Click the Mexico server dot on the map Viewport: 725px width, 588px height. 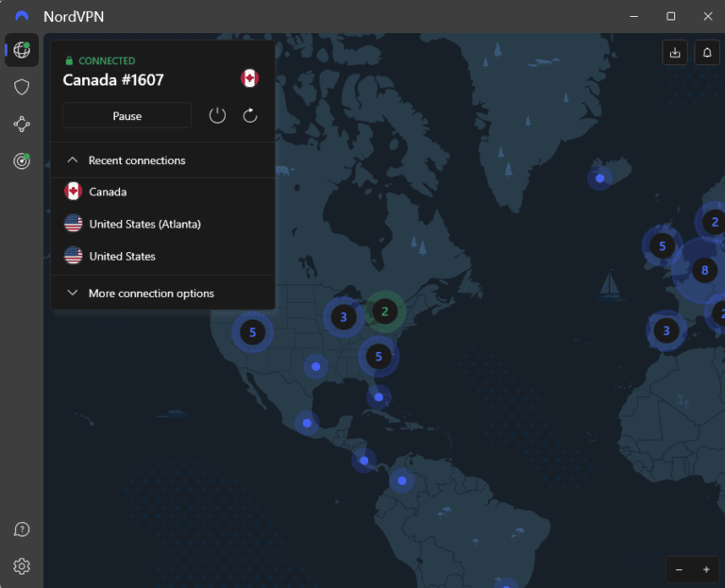307,423
